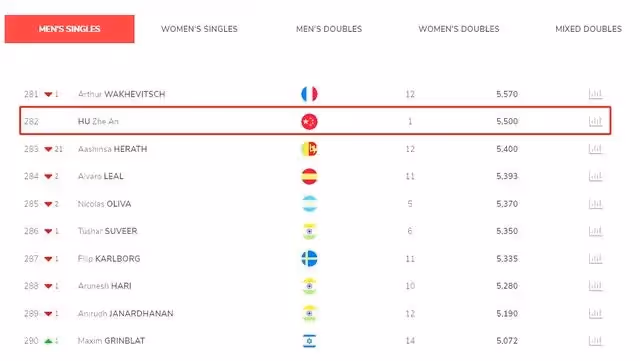Open stats chart icon for Hu Zhe An
This screenshot has width=640, height=361.
[595, 121]
